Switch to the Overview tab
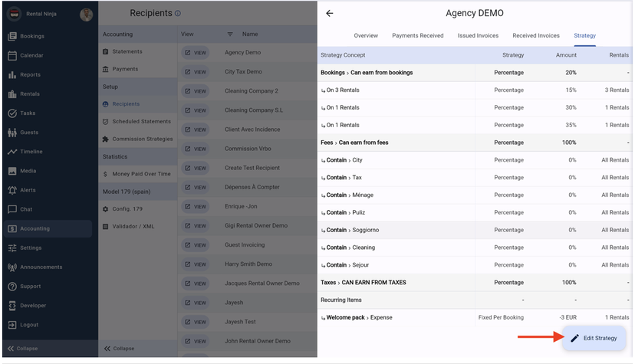The height and width of the screenshot is (364, 635). (x=366, y=36)
